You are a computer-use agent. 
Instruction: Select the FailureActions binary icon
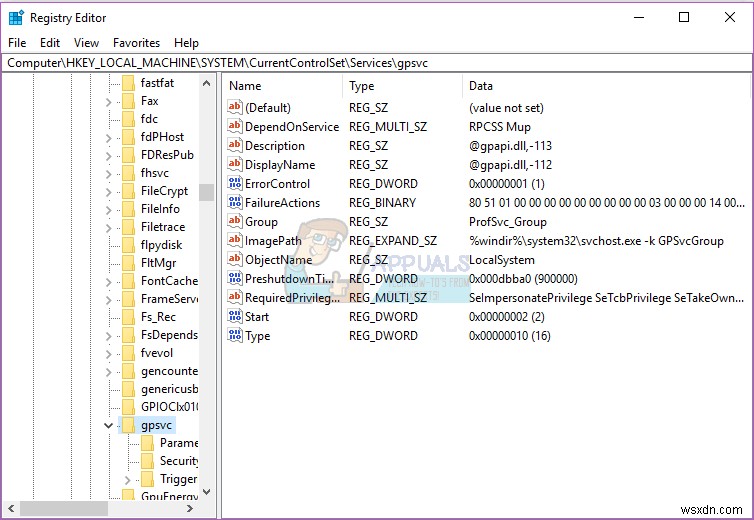[x=235, y=203]
